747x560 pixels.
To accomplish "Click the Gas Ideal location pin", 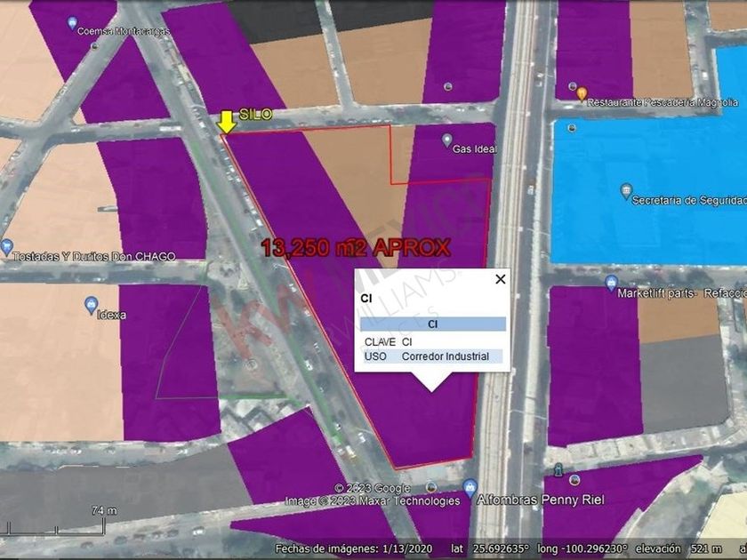I will [446, 140].
